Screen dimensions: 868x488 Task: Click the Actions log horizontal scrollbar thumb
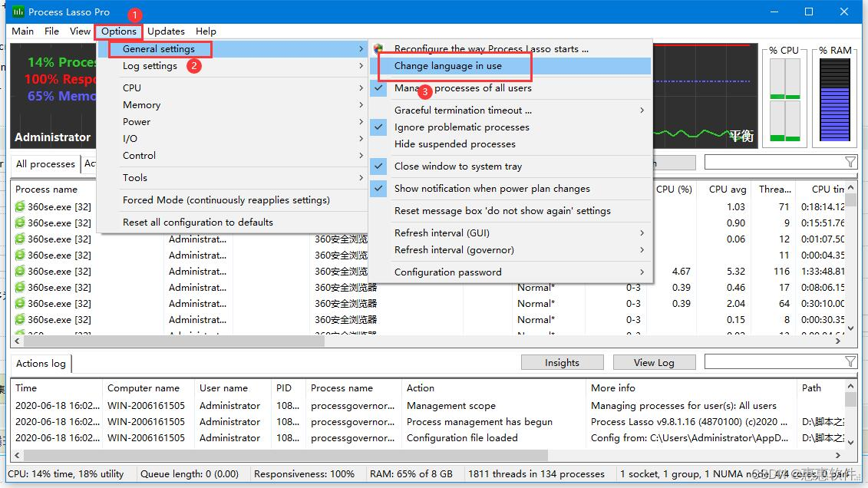coord(285,455)
